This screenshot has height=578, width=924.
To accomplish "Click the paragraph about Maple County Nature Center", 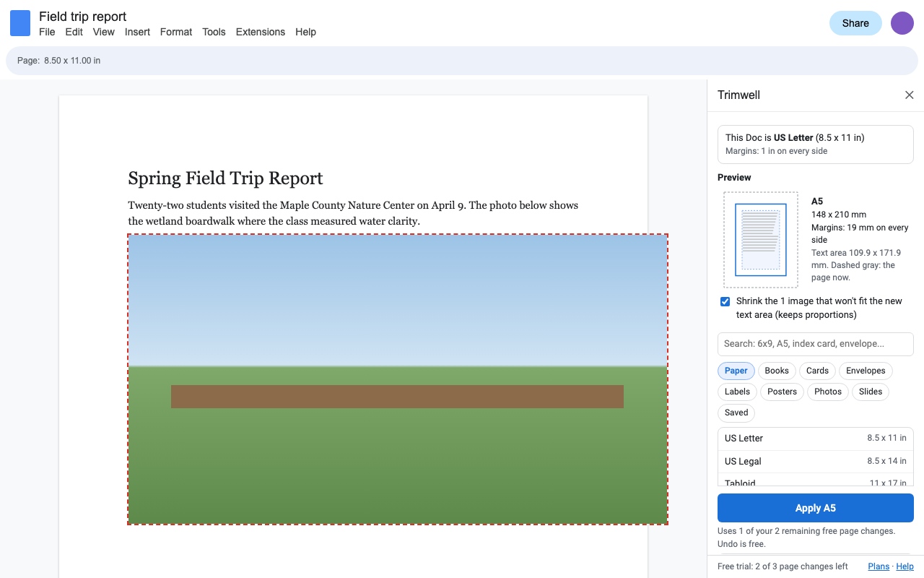I will tap(353, 213).
